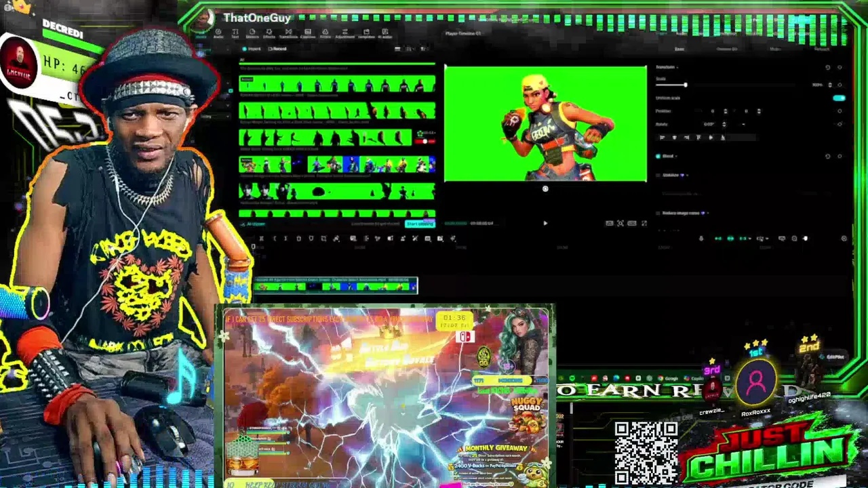Open the AI avatar panel
868x488 pixels.
click(x=385, y=33)
